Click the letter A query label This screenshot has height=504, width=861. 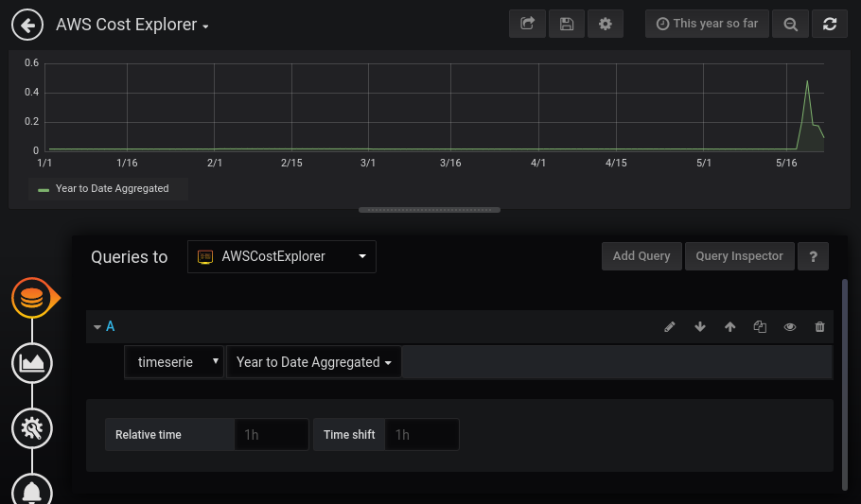(110, 326)
